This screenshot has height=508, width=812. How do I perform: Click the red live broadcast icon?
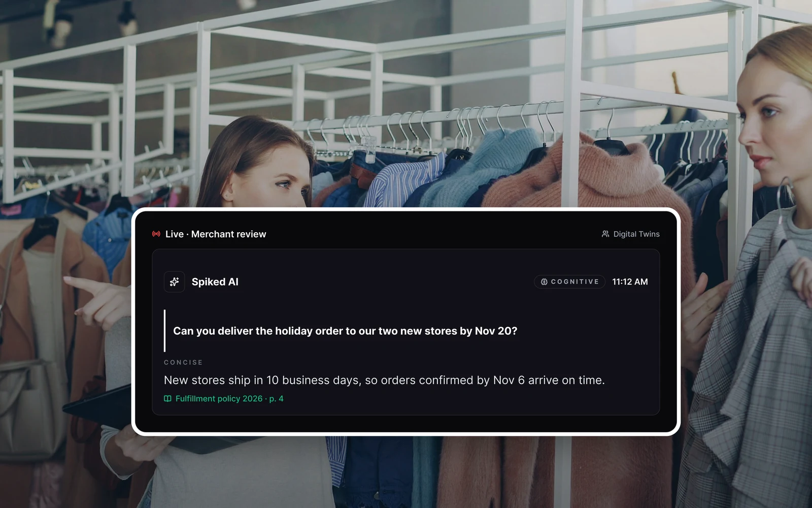tap(156, 234)
